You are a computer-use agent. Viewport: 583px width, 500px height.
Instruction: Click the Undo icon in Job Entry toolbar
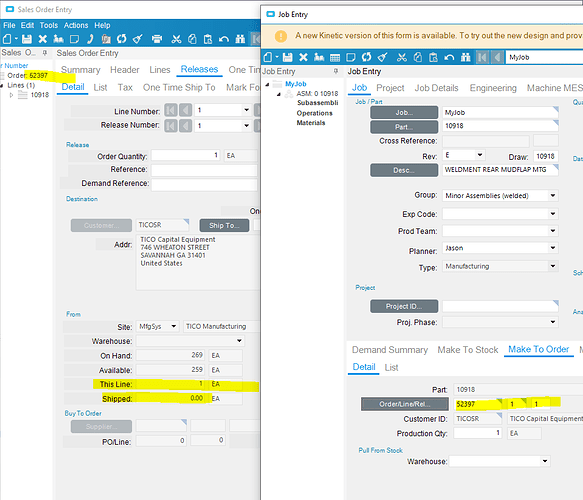coord(449,57)
